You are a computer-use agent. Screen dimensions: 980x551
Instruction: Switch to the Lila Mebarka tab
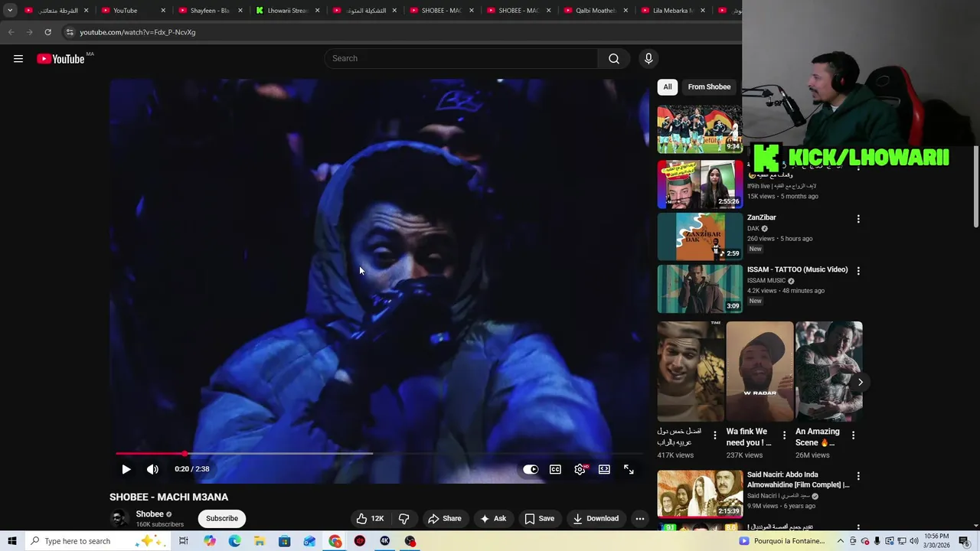click(x=673, y=11)
